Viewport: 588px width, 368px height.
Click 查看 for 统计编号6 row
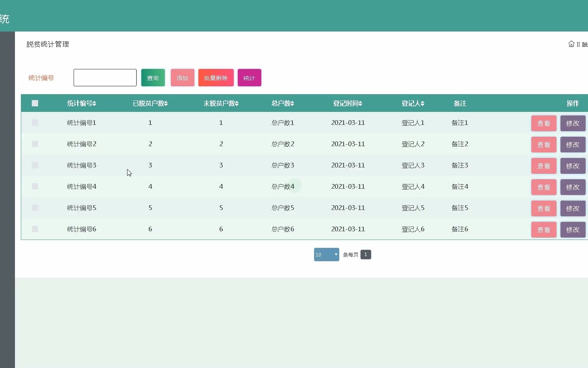(x=544, y=230)
